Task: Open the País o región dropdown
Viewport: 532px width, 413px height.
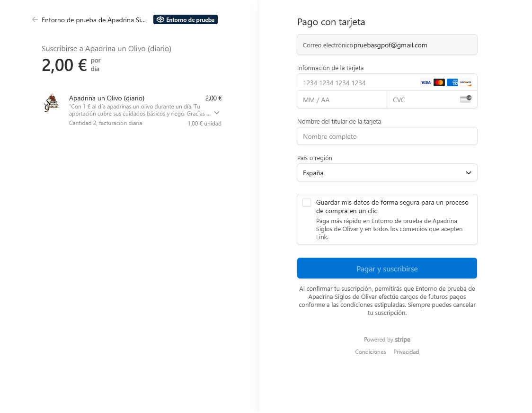Action: (x=387, y=172)
